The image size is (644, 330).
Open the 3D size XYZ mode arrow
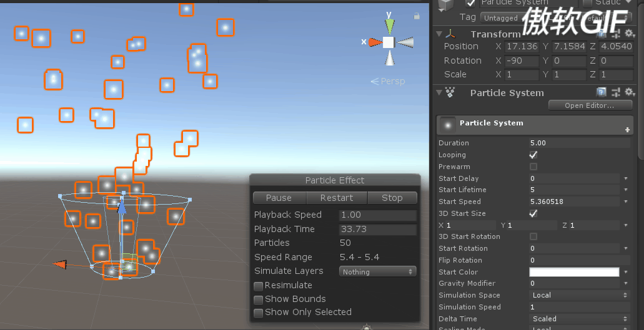[x=626, y=225]
